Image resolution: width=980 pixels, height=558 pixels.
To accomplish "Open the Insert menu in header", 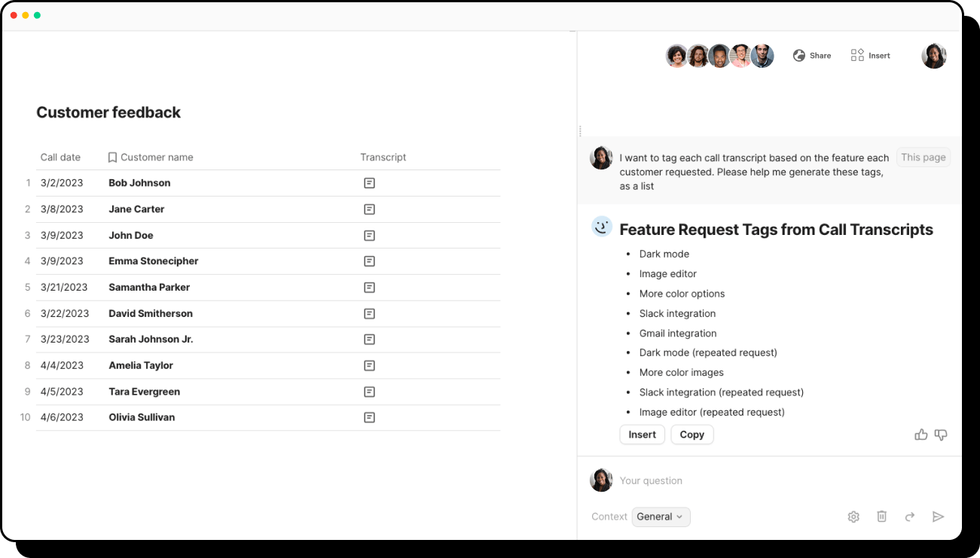I will click(x=871, y=56).
